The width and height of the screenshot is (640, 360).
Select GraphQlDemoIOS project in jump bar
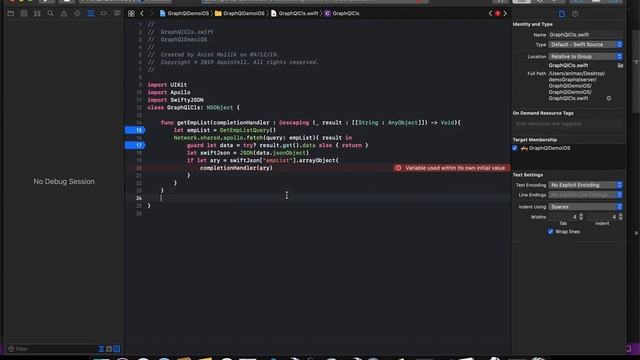[184, 13]
